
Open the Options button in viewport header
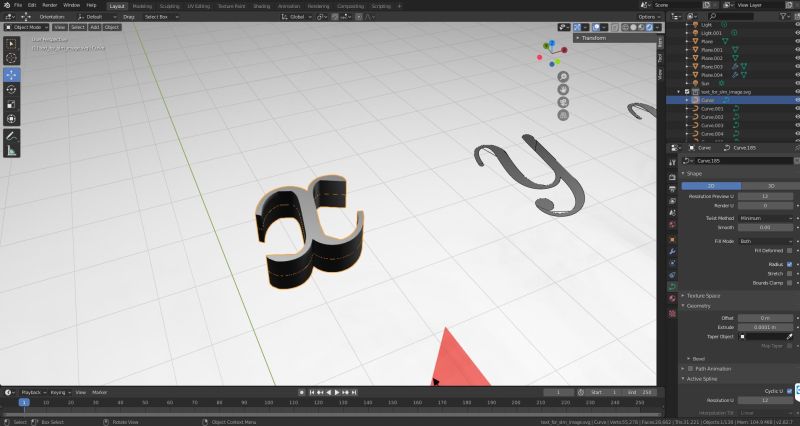[x=648, y=17]
